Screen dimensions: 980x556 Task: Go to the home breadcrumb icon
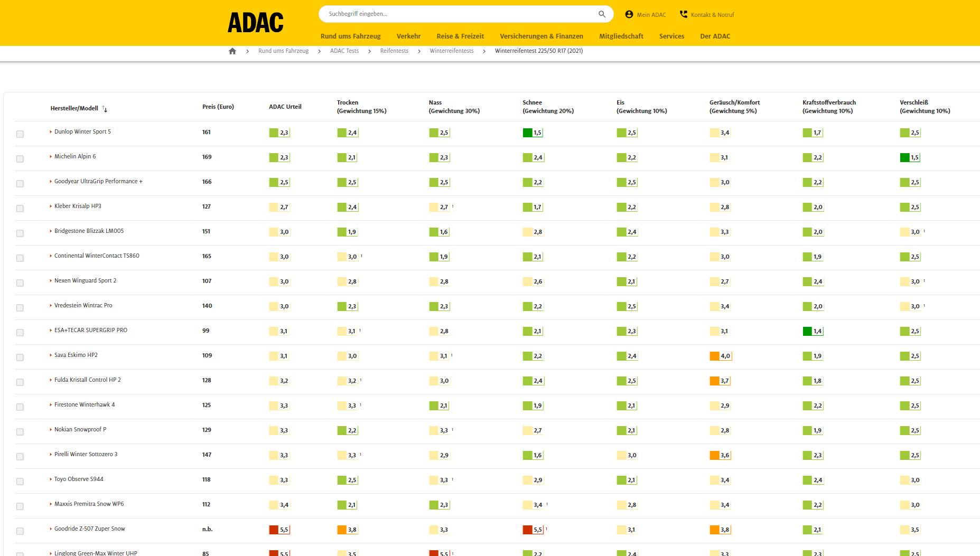tap(232, 51)
